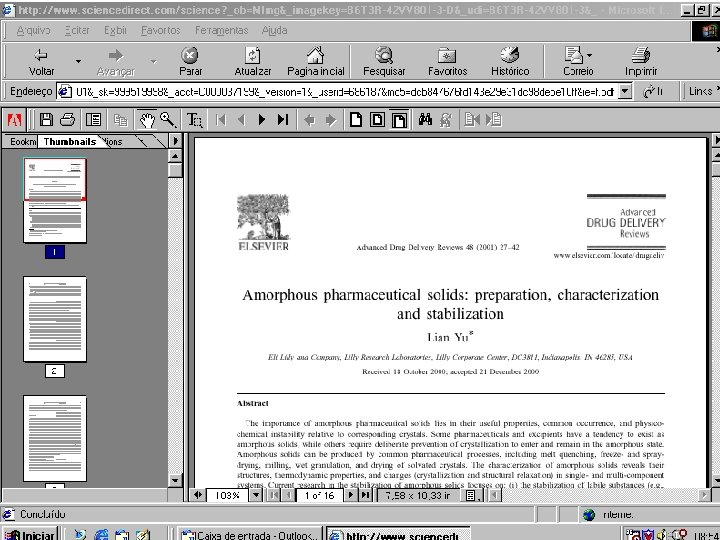
Task: Click the Imprimir print button
Action: pyautogui.click(x=641, y=62)
